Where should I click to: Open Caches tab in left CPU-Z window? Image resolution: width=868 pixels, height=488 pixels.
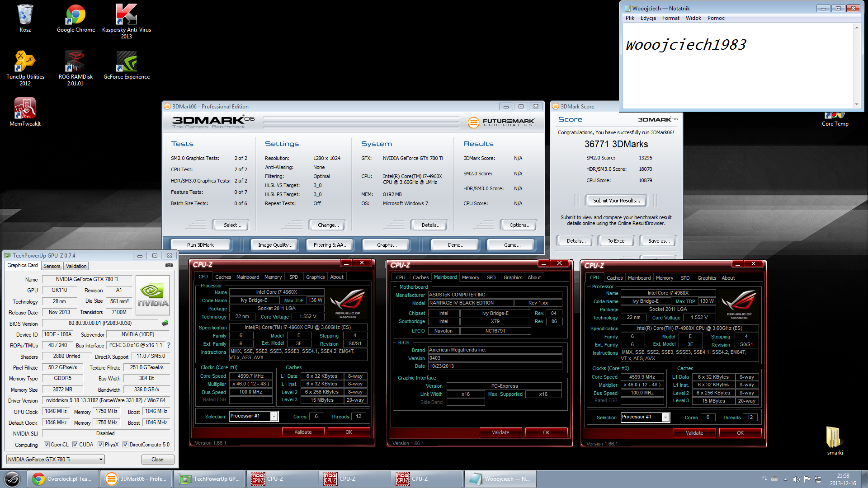pos(223,277)
